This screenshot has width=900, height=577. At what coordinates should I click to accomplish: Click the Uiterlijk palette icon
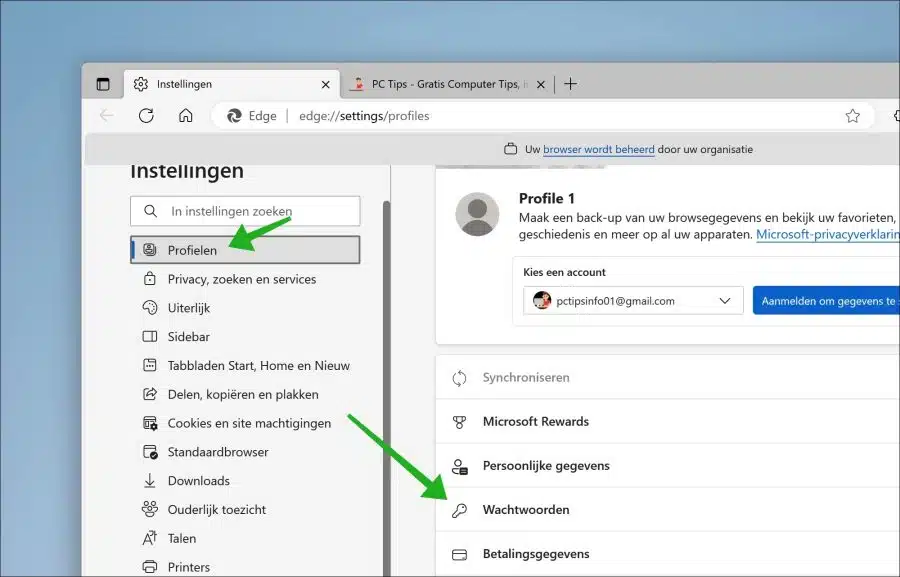pyautogui.click(x=150, y=308)
